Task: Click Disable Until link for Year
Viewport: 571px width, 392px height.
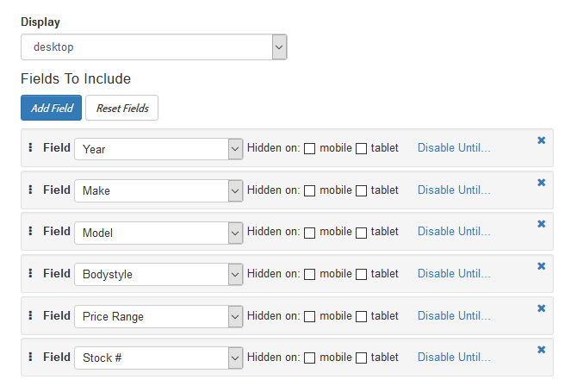Action: click(454, 148)
